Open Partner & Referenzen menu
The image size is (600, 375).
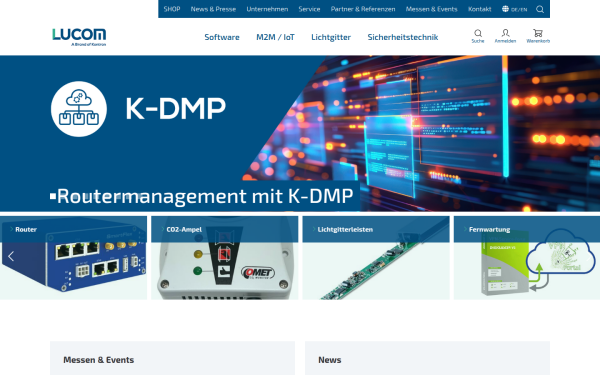[x=363, y=9]
